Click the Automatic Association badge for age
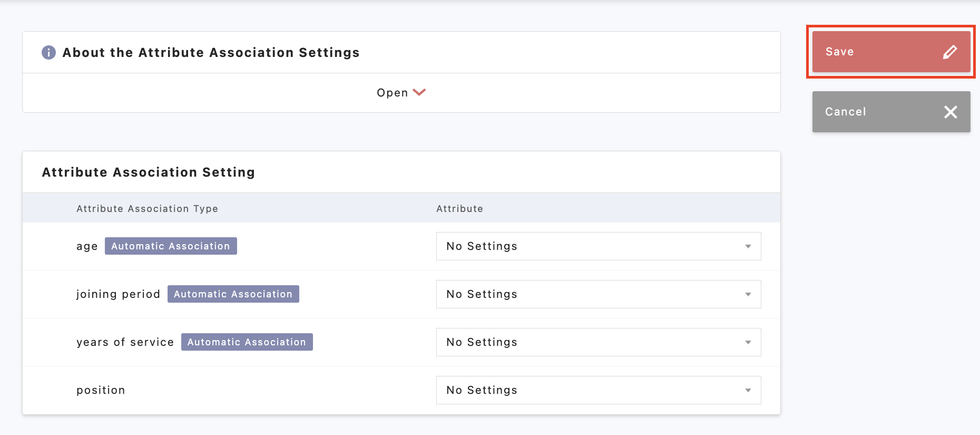This screenshot has width=980, height=435. coord(171,246)
